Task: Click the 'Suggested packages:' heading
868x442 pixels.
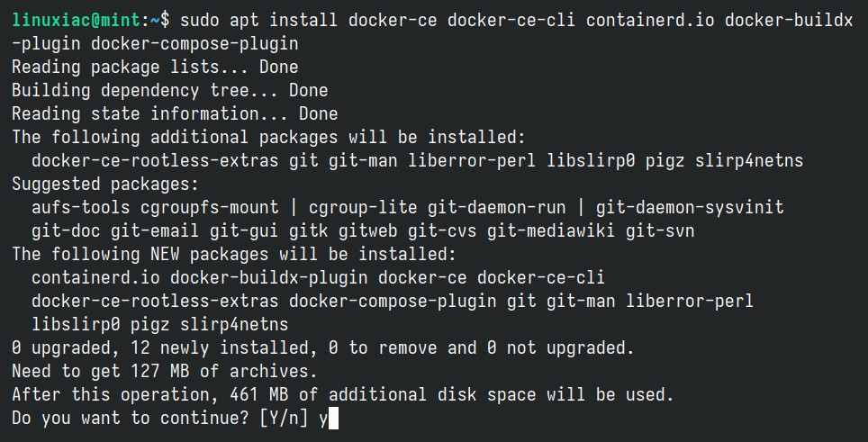Action: click(105, 184)
